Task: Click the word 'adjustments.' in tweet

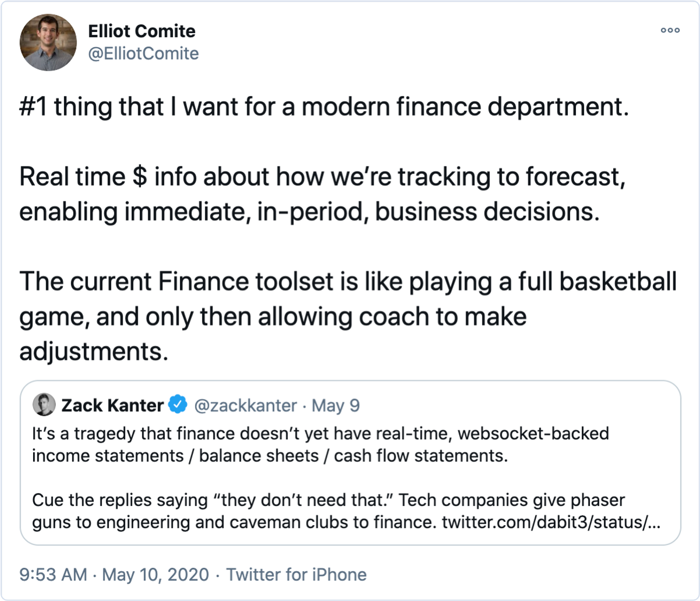Action: [x=93, y=351]
